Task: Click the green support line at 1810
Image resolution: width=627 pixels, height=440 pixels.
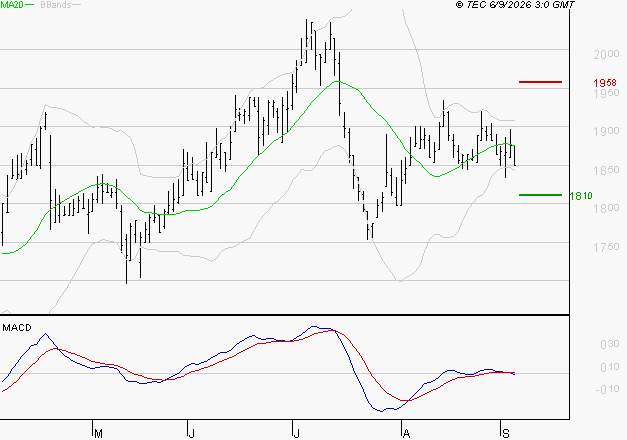Action: (540, 195)
